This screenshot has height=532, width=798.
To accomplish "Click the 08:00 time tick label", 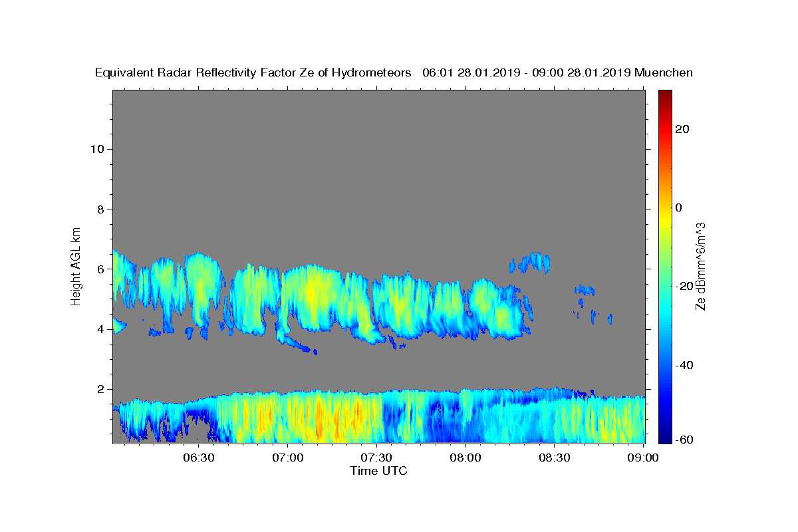I will click(465, 458).
